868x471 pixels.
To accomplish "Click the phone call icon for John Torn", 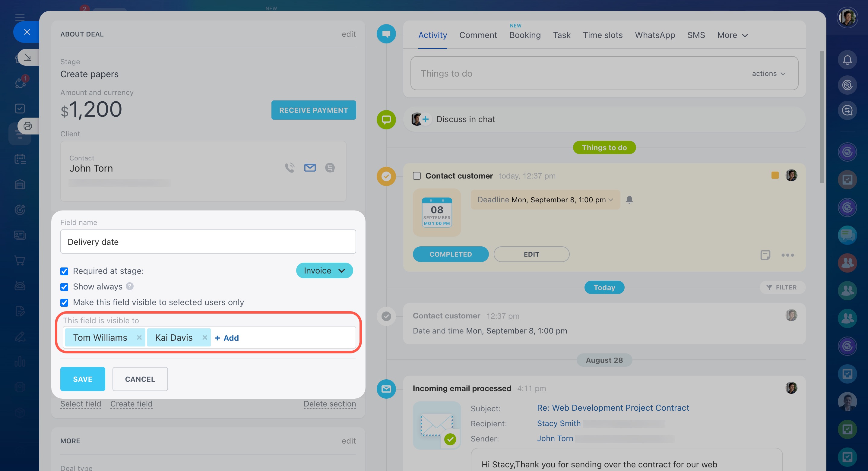I will coord(290,167).
